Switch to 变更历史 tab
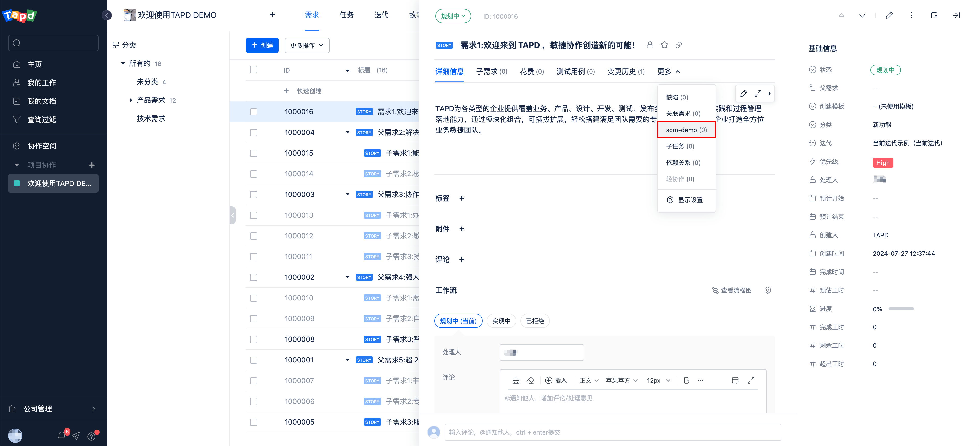This screenshot has width=980, height=446. pos(626,72)
